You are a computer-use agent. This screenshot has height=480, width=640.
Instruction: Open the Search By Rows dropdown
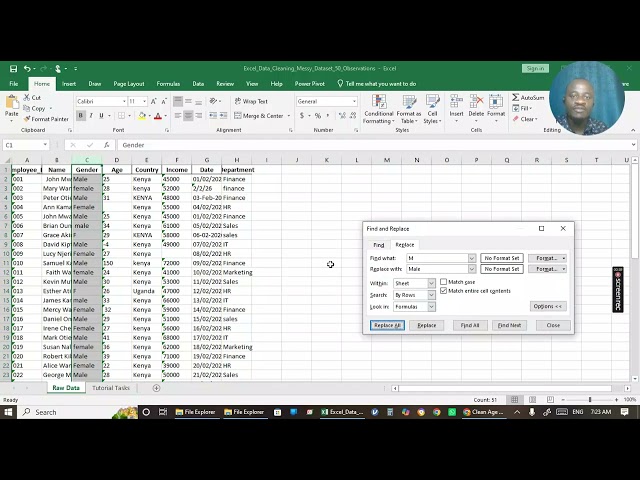point(431,295)
